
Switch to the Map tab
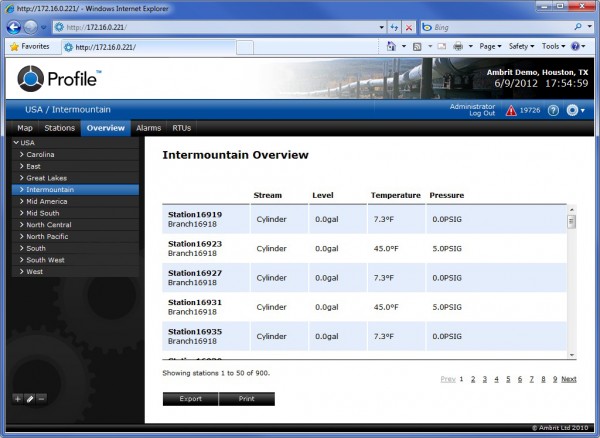tap(25, 128)
